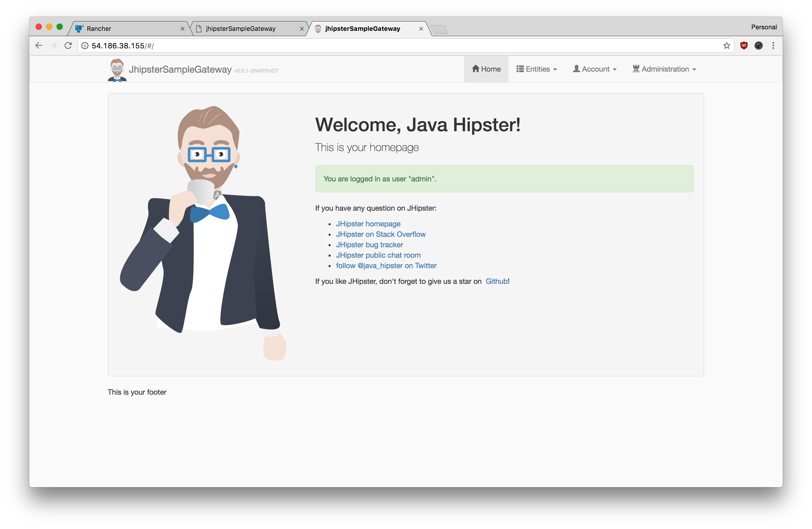The width and height of the screenshot is (812, 529).
Task: Open follow @java_hipster on Twitter link
Action: [x=386, y=266]
